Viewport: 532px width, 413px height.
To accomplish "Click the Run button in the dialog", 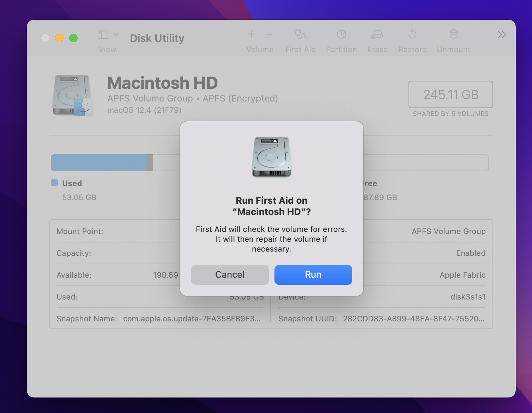I will (313, 275).
